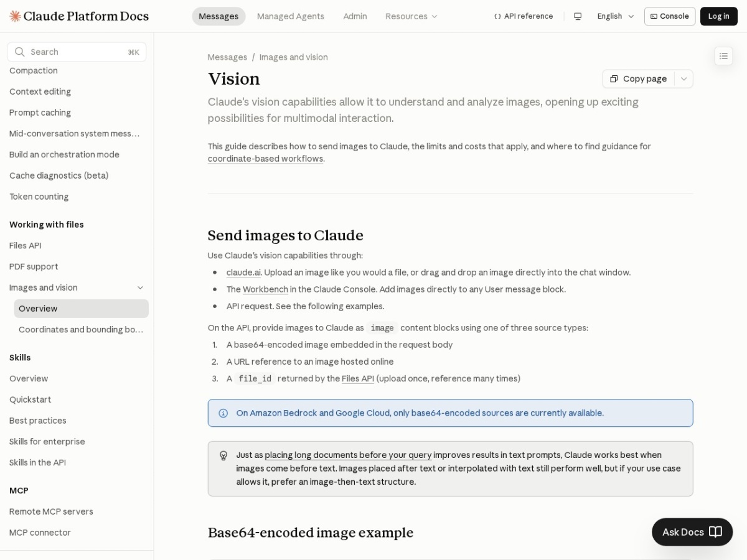Switch to the Admin tab

355,16
